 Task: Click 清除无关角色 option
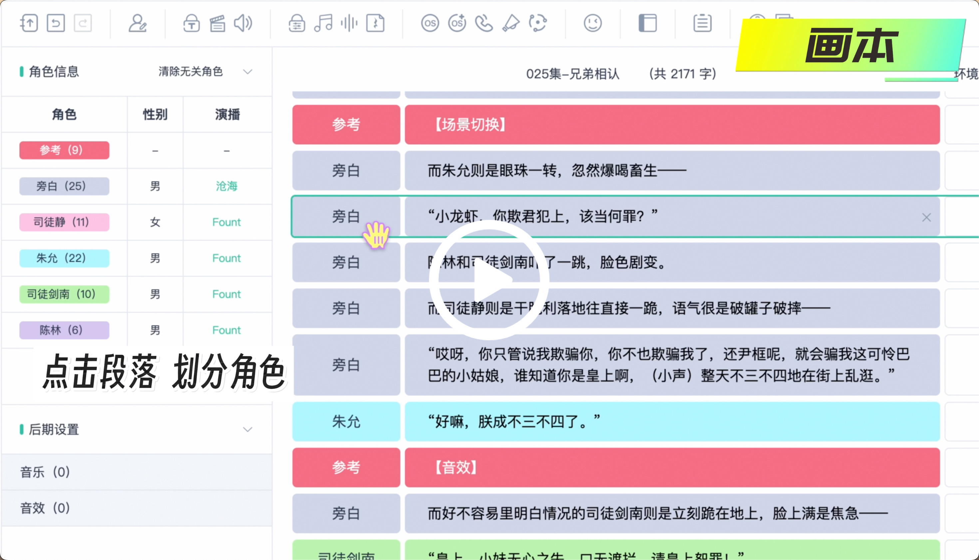pyautogui.click(x=191, y=72)
